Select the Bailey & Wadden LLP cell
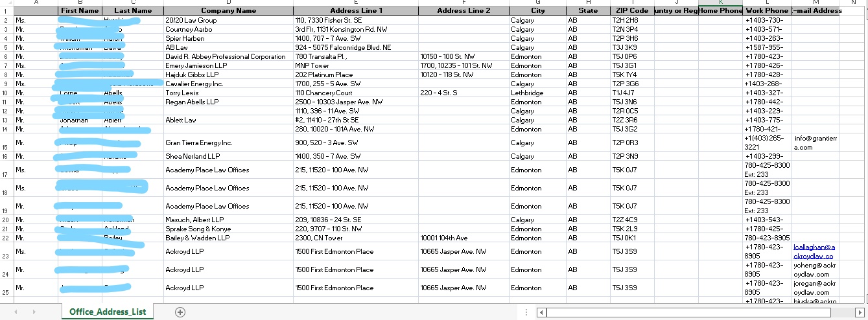 tap(228, 238)
